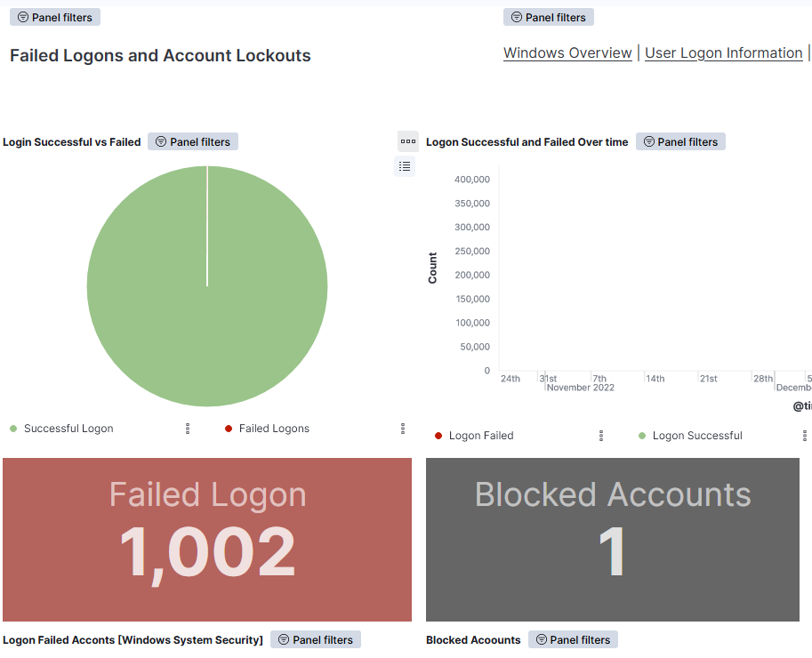
Task: Toggle the pie chart legend list icon
Action: pyautogui.click(x=405, y=166)
